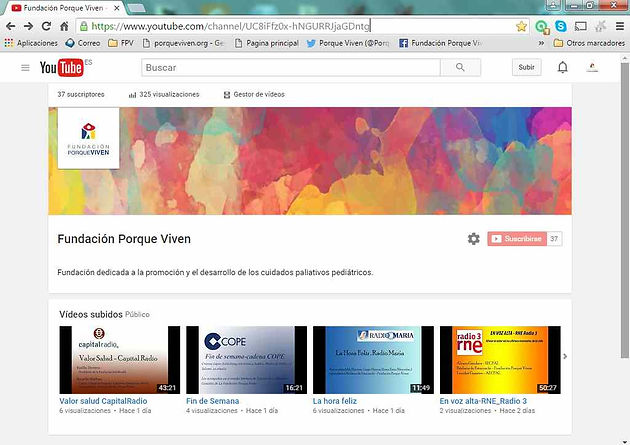Click the Público visibility label
The width and height of the screenshot is (630, 445).
click(137, 314)
